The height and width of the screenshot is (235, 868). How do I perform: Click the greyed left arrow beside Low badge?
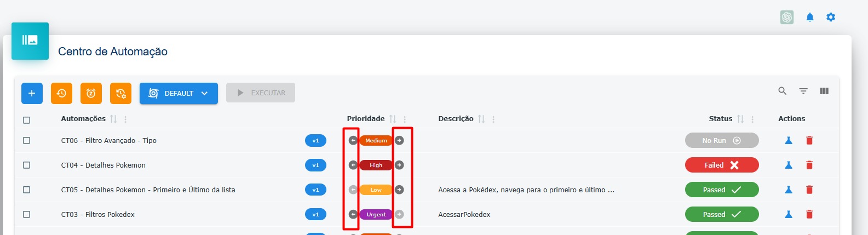353,190
